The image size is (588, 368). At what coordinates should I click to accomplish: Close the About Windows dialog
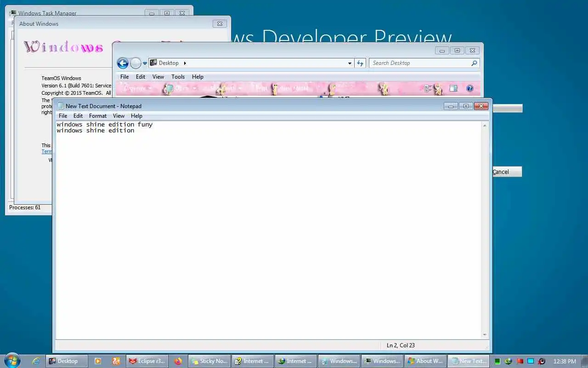click(x=220, y=24)
